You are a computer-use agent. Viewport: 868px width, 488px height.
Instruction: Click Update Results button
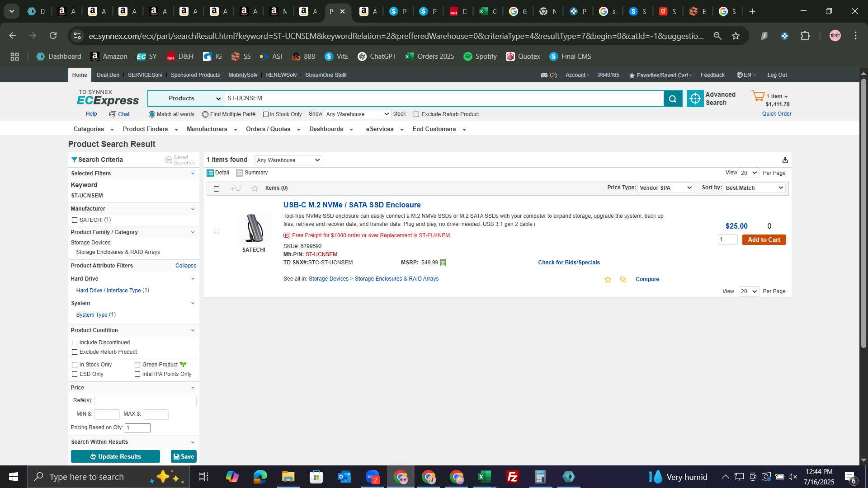click(x=115, y=456)
